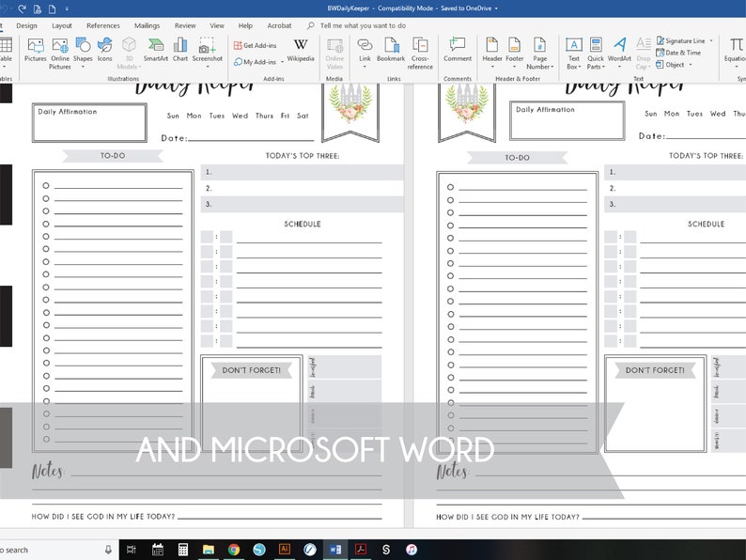Screen dimensions: 746x560
Task: Add a Drop Cap
Action: (644, 54)
